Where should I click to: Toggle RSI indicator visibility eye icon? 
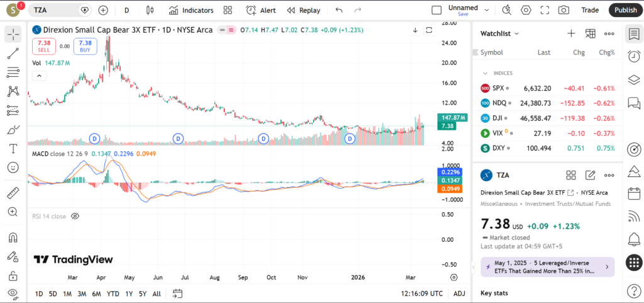75,216
